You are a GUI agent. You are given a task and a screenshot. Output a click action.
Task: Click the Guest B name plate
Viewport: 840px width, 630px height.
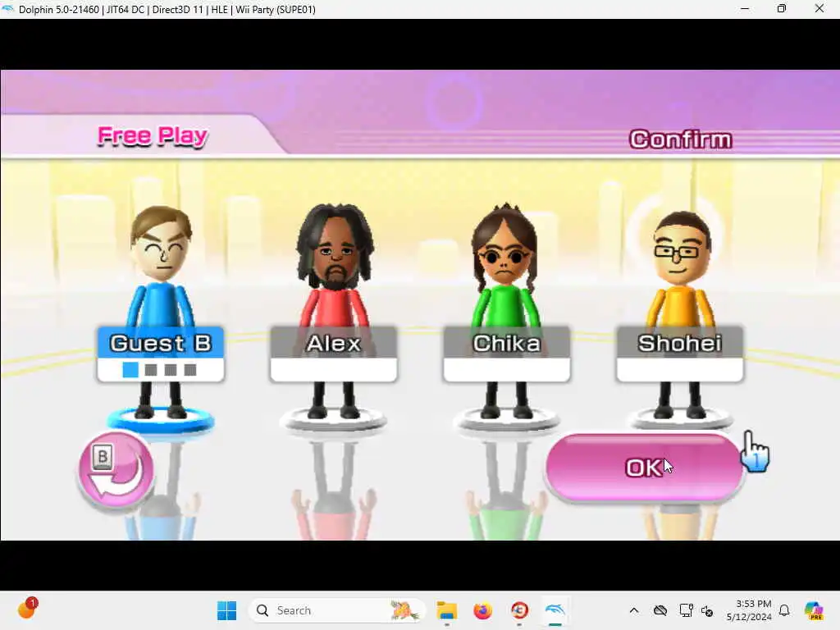tap(161, 354)
